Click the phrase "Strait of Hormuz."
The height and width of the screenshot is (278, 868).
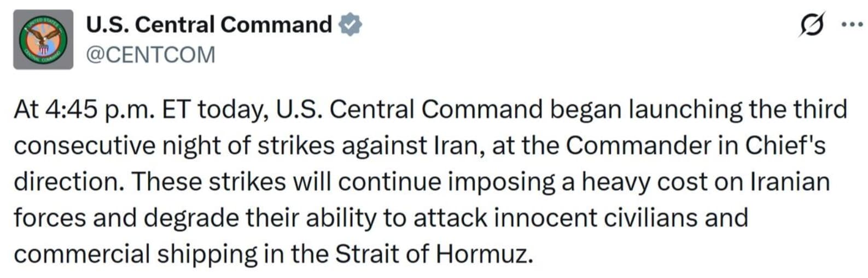pos(434,254)
